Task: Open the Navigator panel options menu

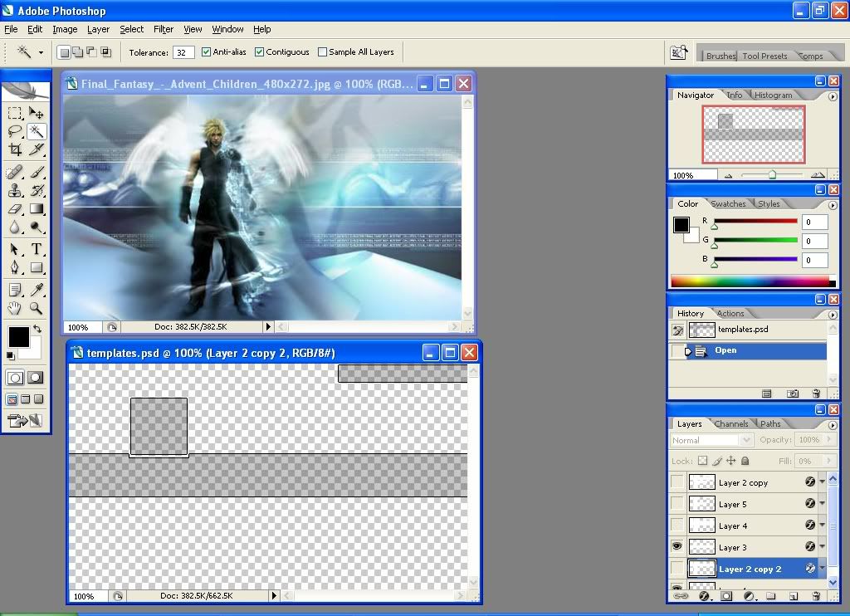Action: click(x=833, y=96)
